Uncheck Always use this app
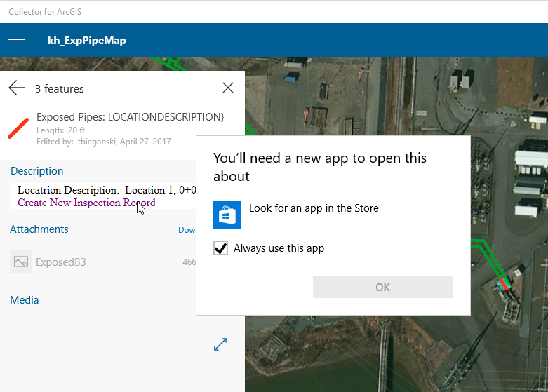Screen dimensions: 548x392 [220, 248]
